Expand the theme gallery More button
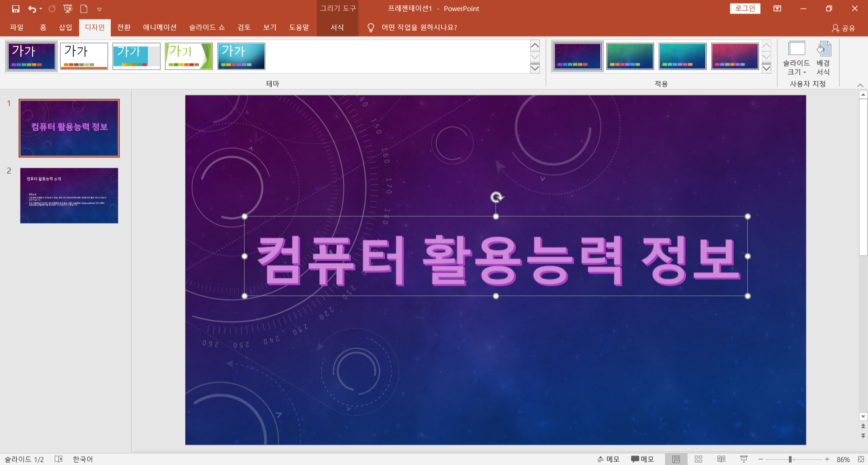 coord(535,68)
